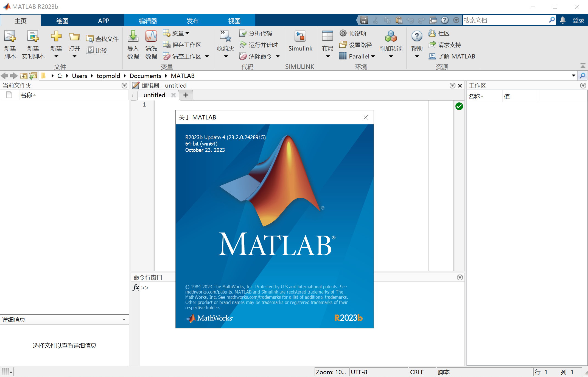Click the Zoom level in status bar

[332, 372]
